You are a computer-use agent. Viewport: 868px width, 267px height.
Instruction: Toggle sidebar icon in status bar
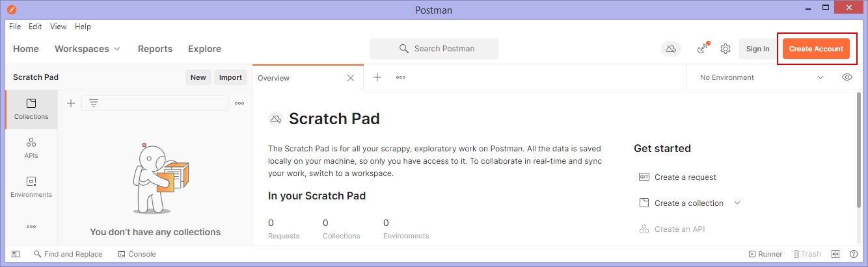16,254
